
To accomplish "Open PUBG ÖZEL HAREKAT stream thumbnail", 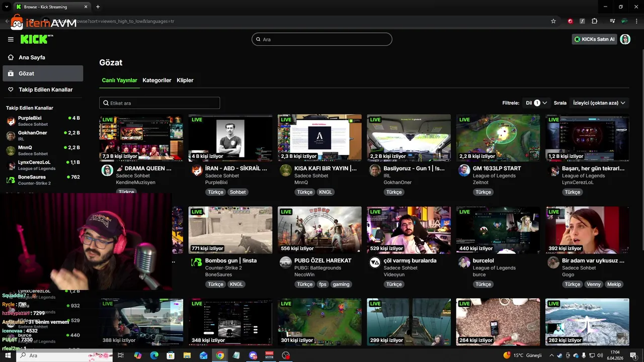I will pos(319,230).
